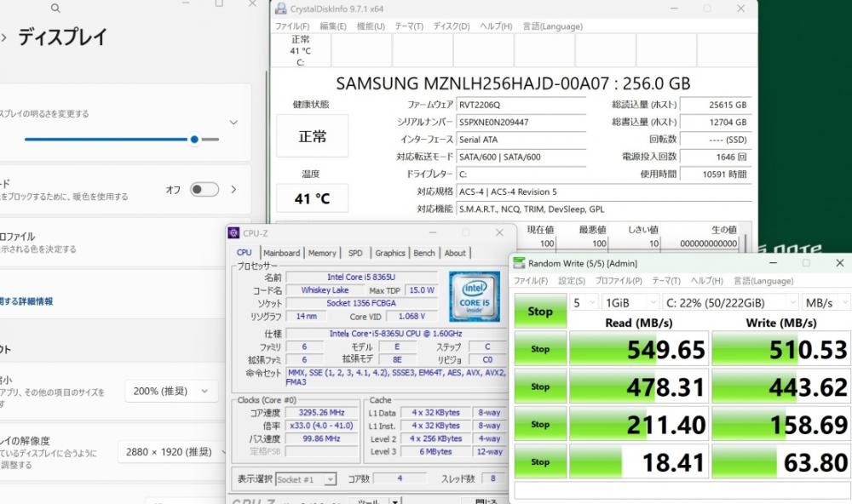Toggle the night light switch off/on
The height and width of the screenshot is (504, 852).
coord(204,190)
